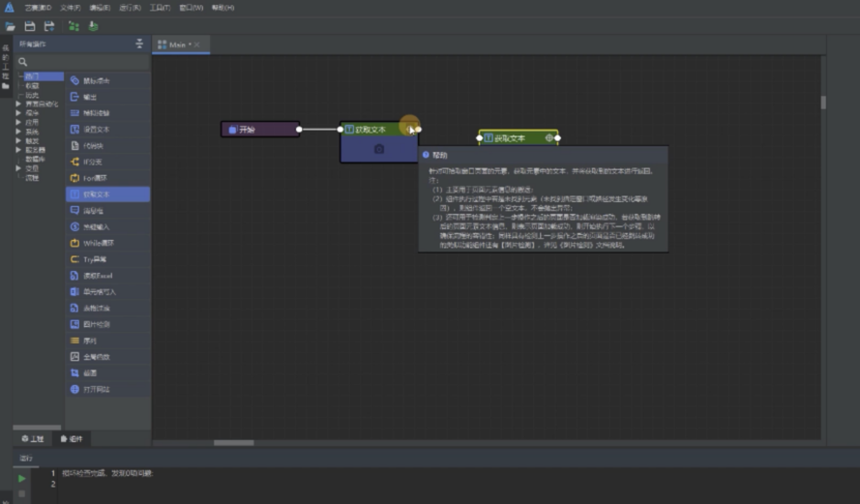Expand the 应用 tree category

coord(18,122)
